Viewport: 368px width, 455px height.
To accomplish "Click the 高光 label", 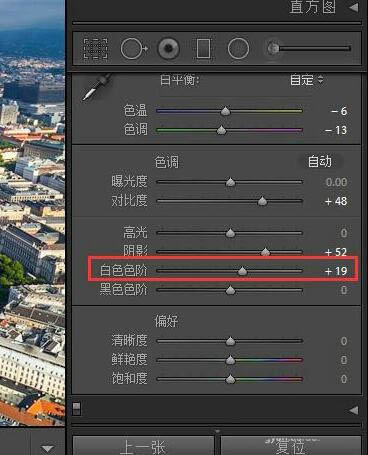I will tap(135, 233).
